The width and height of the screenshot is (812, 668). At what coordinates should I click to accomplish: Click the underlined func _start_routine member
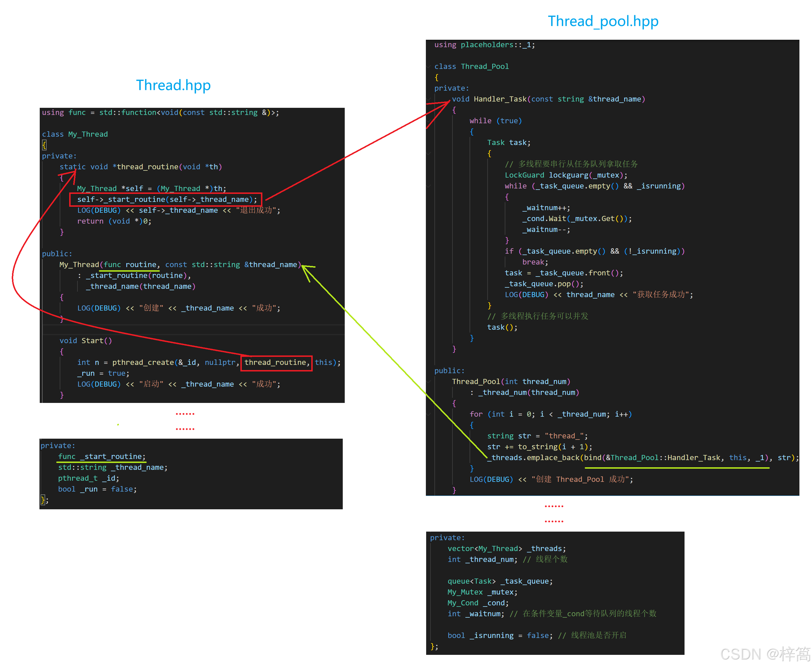[102, 457]
